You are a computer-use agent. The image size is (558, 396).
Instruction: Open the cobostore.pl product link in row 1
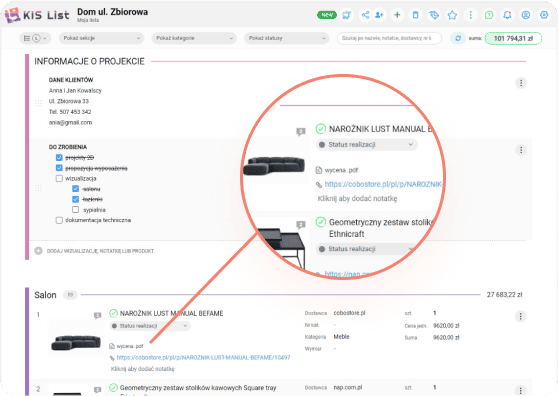point(203,357)
